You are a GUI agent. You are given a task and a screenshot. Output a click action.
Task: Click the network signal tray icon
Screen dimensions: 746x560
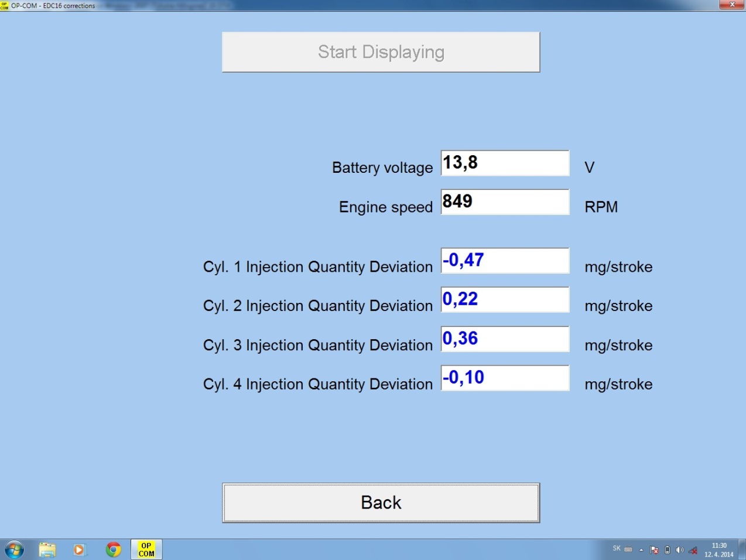pos(693,550)
